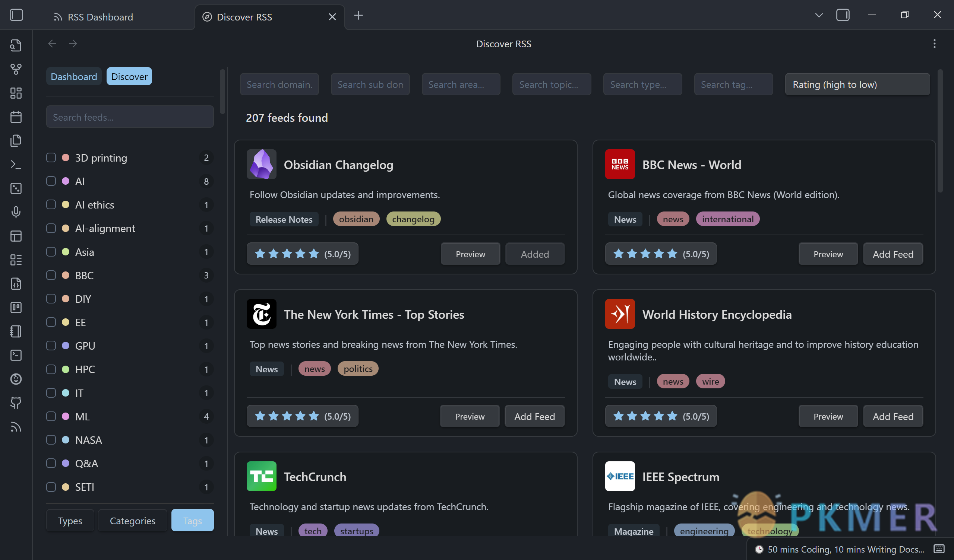Image resolution: width=954 pixels, height=560 pixels.
Task: Check the NASA tag checkbox
Action: click(51, 440)
